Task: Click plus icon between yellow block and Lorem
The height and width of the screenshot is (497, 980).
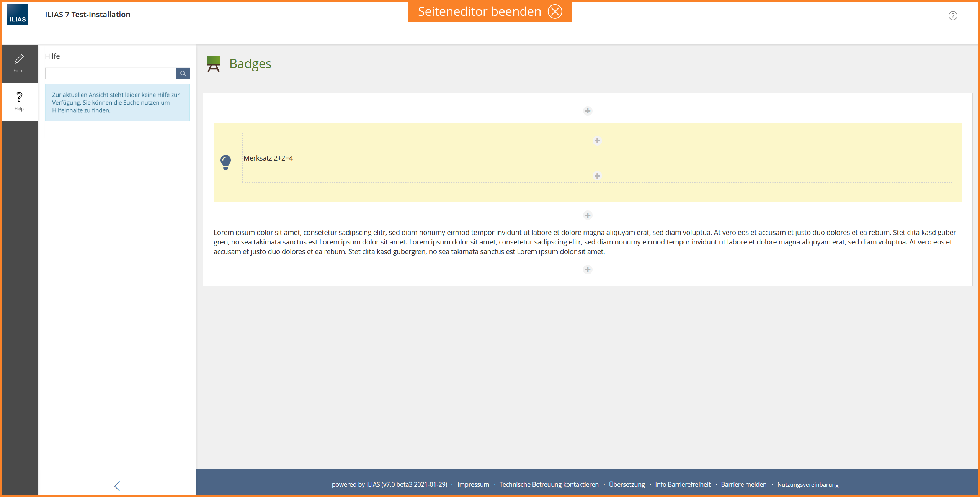Action: (588, 215)
